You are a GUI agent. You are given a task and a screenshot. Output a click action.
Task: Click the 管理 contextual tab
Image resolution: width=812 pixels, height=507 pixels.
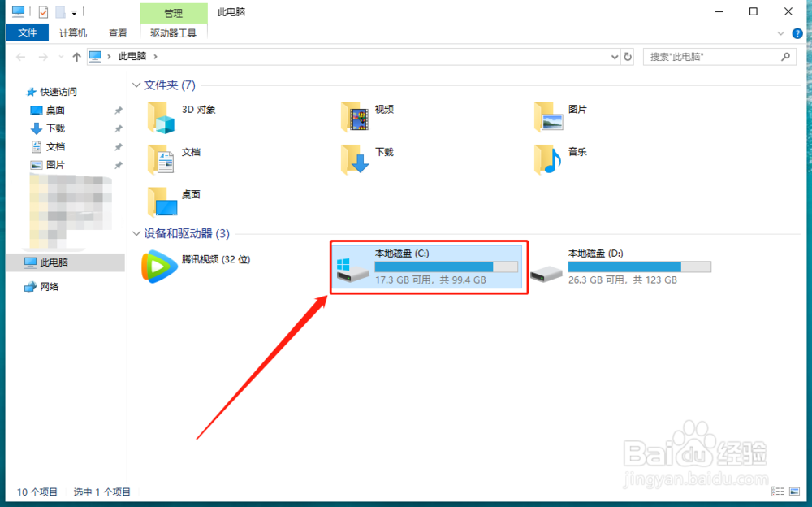pos(174,13)
